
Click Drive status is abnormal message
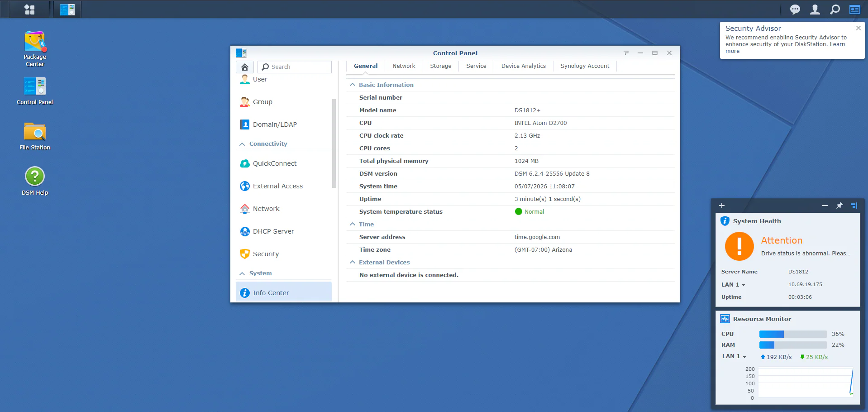[x=806, y=254]
